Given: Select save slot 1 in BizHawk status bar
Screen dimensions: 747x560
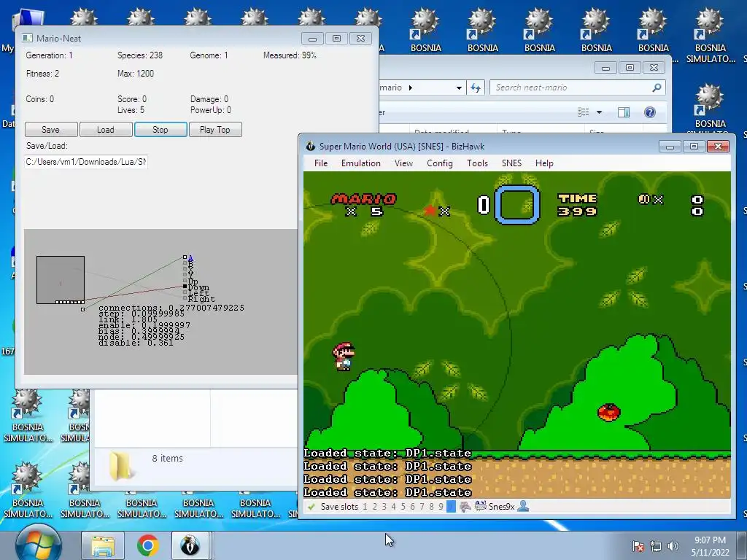Looking at the screenshot, I should 365,507.
